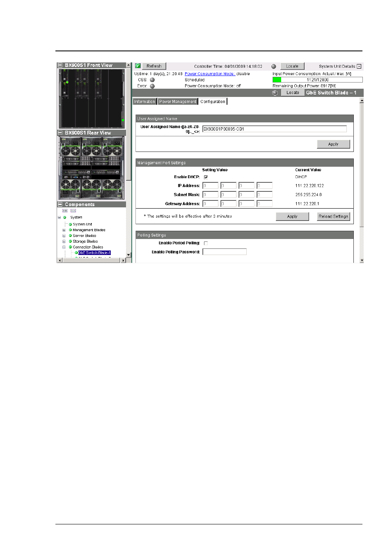This screenshot has width=392, height=556.
Task: Open the Power Management tab
Action: (178, 101)
